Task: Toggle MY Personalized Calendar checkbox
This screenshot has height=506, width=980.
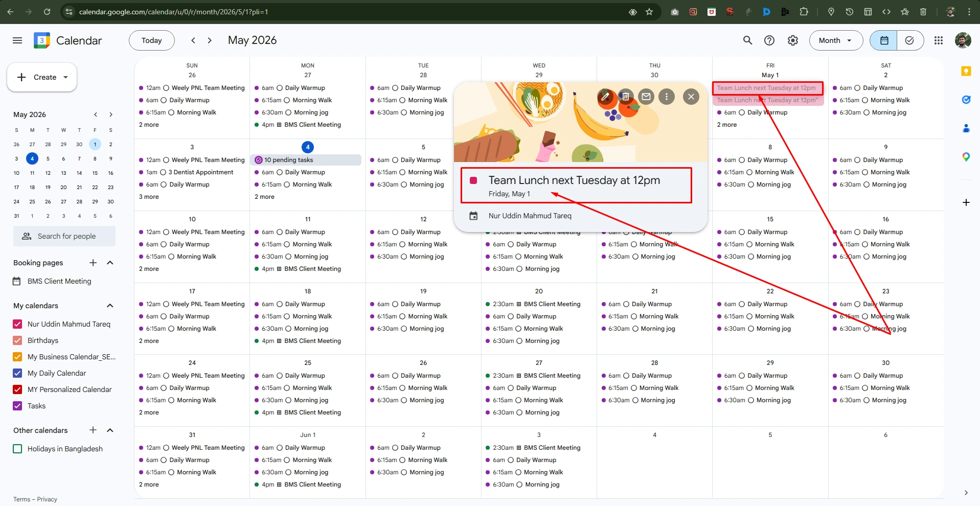Action: (17, 389)
